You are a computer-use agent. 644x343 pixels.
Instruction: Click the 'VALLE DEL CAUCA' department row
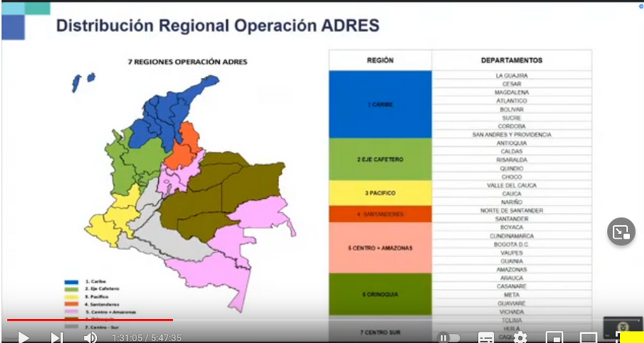(x=511, y=185)
